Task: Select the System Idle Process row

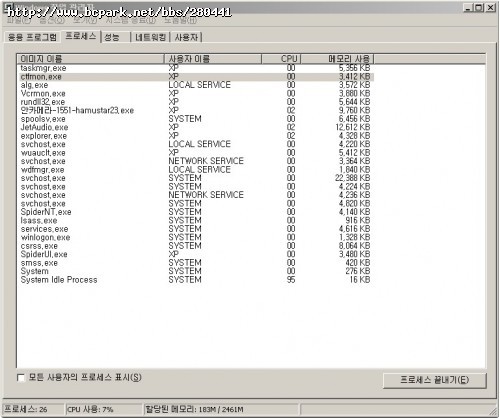Action: [x=195, y=280]
